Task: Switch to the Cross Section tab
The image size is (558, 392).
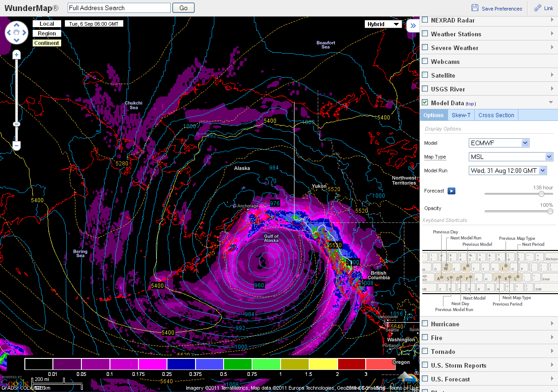Action: (x=496, y=115)
